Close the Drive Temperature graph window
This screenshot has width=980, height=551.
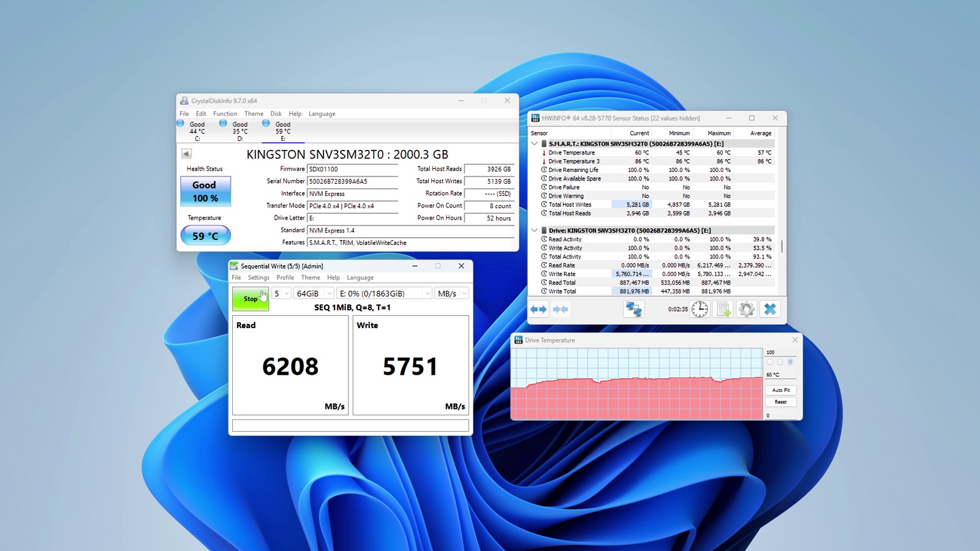coord(795,340)
